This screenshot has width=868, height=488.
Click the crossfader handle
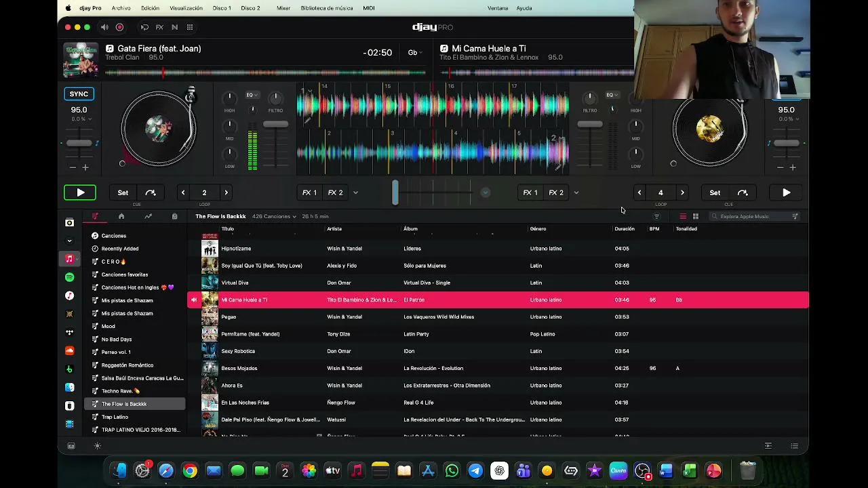point(395,192)
